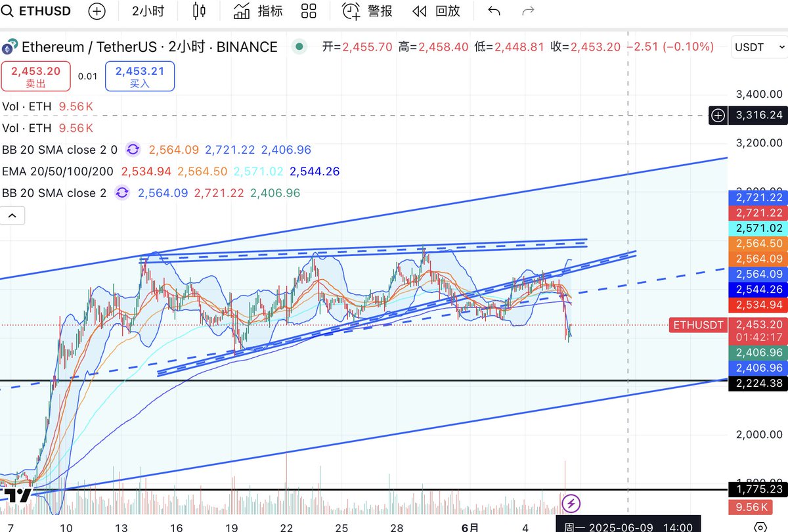Screen dimensions: 788x532
Task: Open the indicator templates grid icon
Action: (x=309, y=11)
